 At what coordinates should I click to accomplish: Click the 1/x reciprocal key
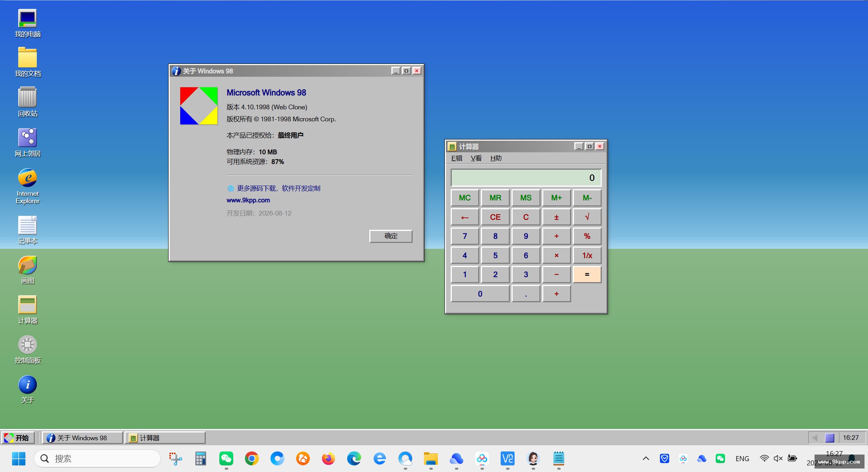click(x=587, y=255)
